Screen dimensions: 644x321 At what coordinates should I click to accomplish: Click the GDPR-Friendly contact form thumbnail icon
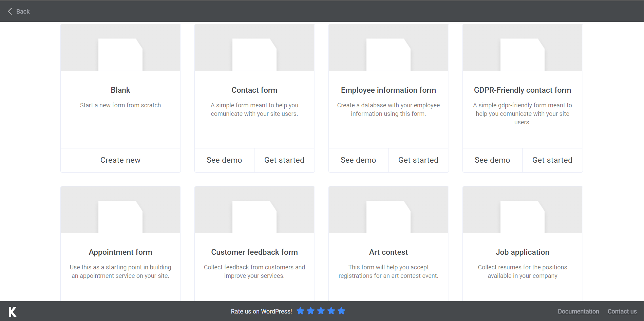[522, 54]
